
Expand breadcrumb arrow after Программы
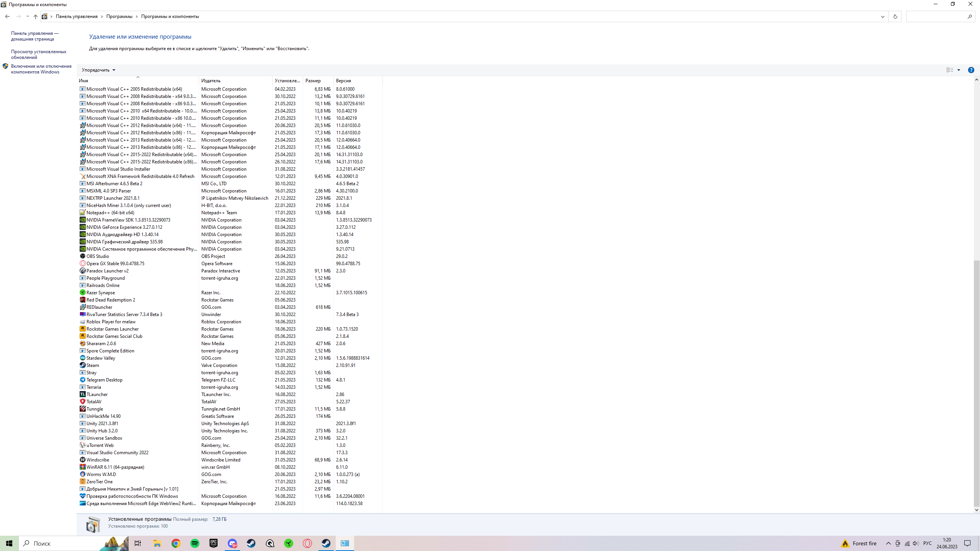coord(137,16)
